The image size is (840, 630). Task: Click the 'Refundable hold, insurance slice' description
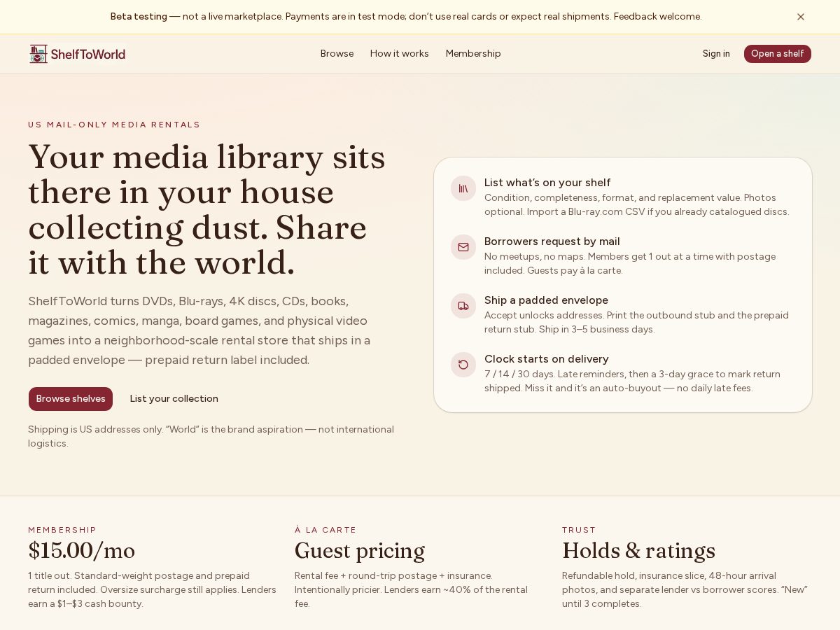coord(685,589)
